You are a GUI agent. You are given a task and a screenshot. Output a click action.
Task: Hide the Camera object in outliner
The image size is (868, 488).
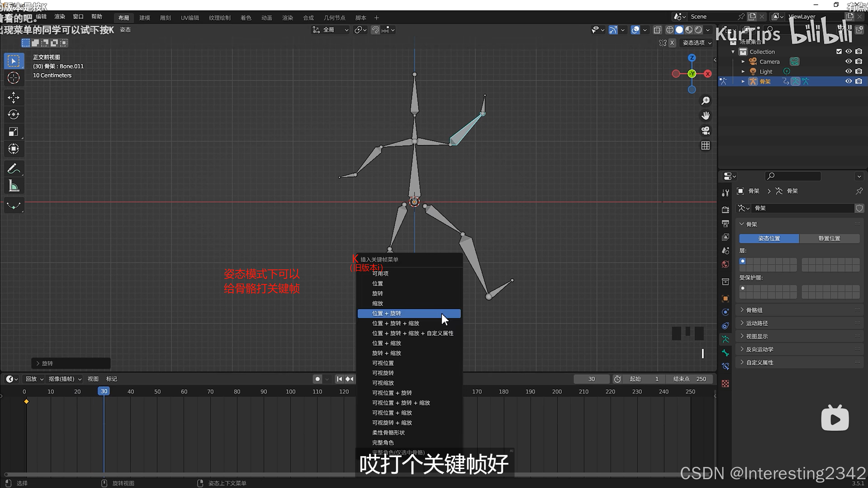[x=848, y=62]
